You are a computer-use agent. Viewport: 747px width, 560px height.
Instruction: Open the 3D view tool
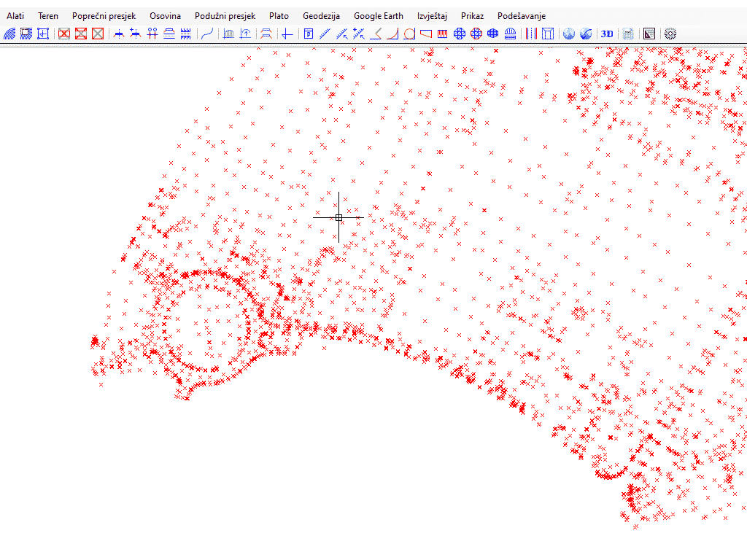click(607, 34)
